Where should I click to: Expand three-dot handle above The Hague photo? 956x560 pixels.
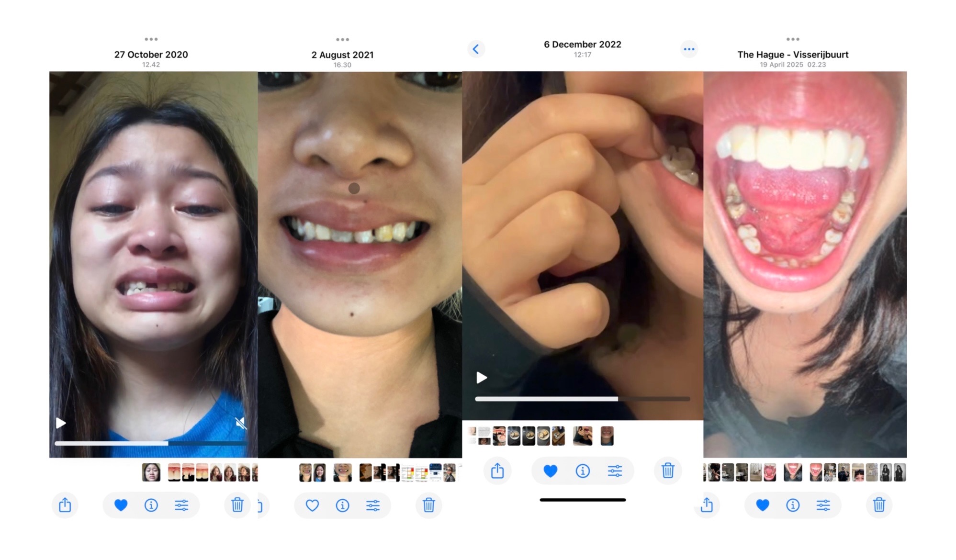point(793,39)
